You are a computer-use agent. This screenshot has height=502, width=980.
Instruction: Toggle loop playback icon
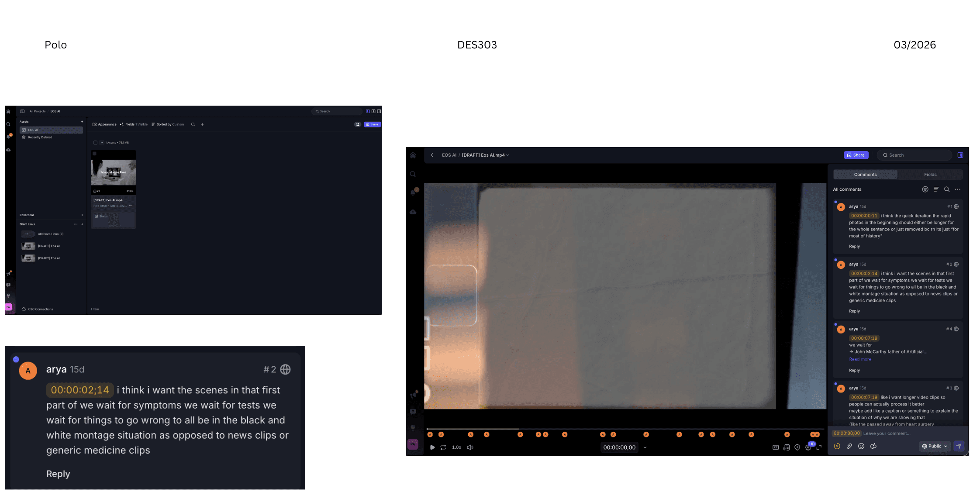point(443,447)
